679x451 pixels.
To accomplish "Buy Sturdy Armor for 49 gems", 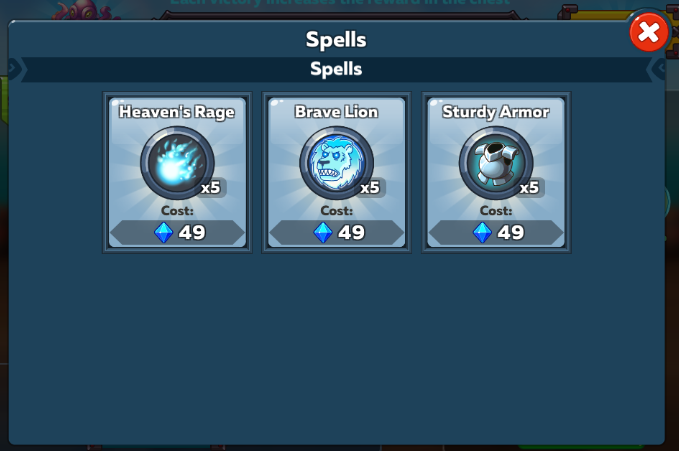I will pyautogui.click(x=496, y=233).
